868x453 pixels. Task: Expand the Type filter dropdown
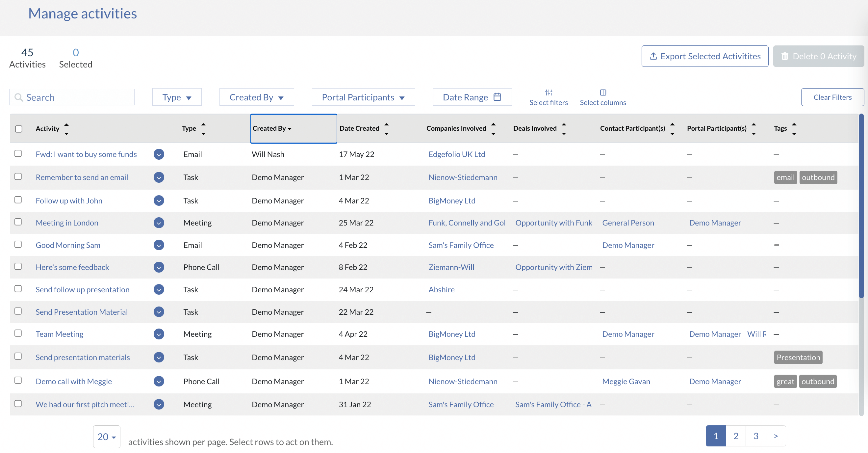(177, 97)
